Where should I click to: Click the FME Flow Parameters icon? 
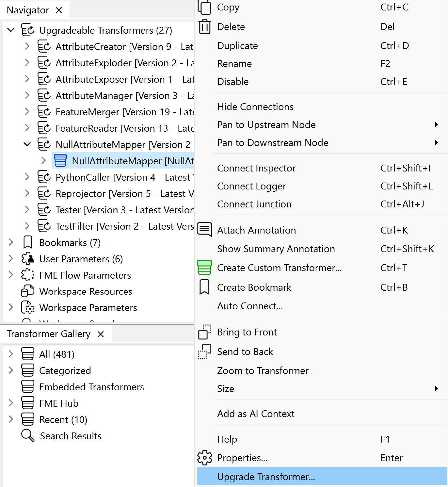28,275
